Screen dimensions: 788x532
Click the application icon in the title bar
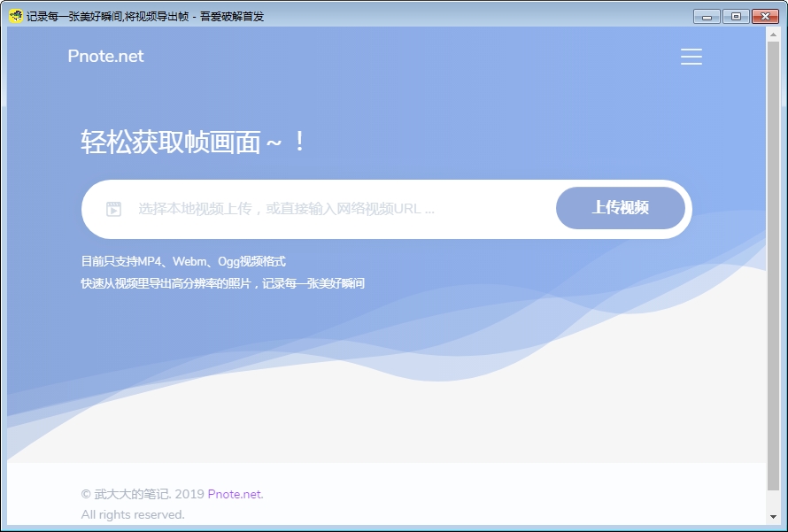point(15,16)
